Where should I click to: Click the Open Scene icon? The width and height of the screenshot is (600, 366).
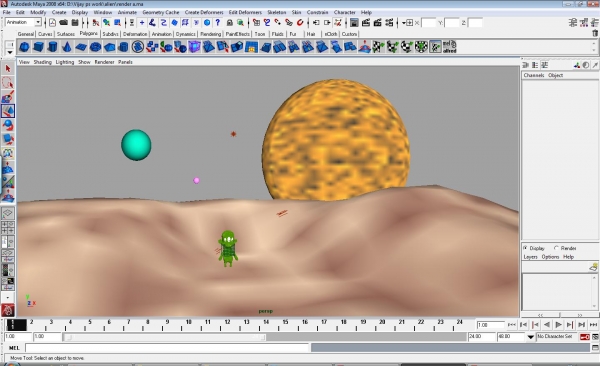pyautogui.click(x=64, y=23)
